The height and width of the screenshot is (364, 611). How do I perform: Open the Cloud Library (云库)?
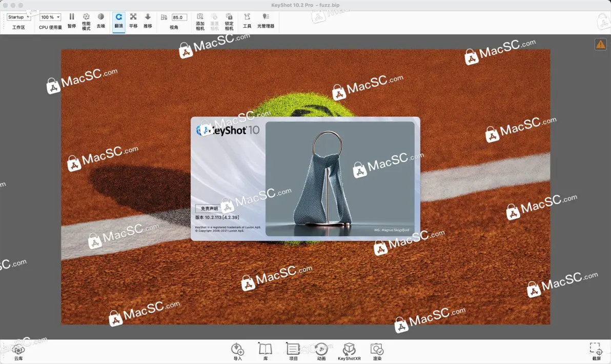[18, 352]
